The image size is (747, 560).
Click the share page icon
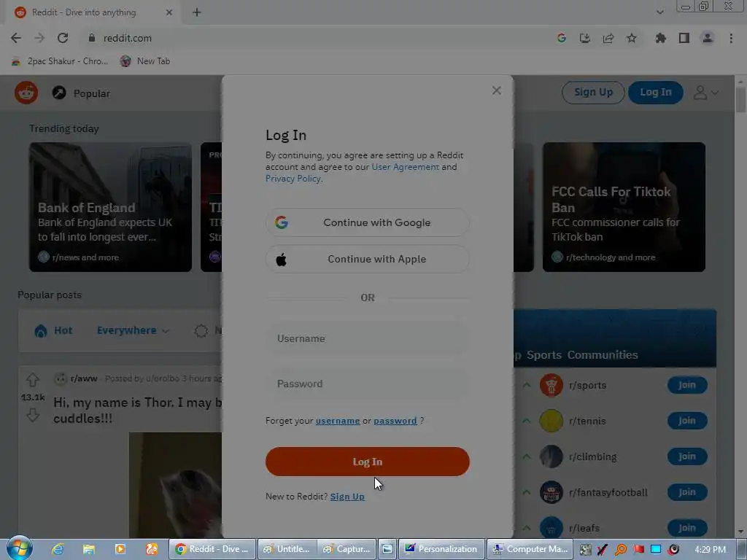(x=608, y=38)
